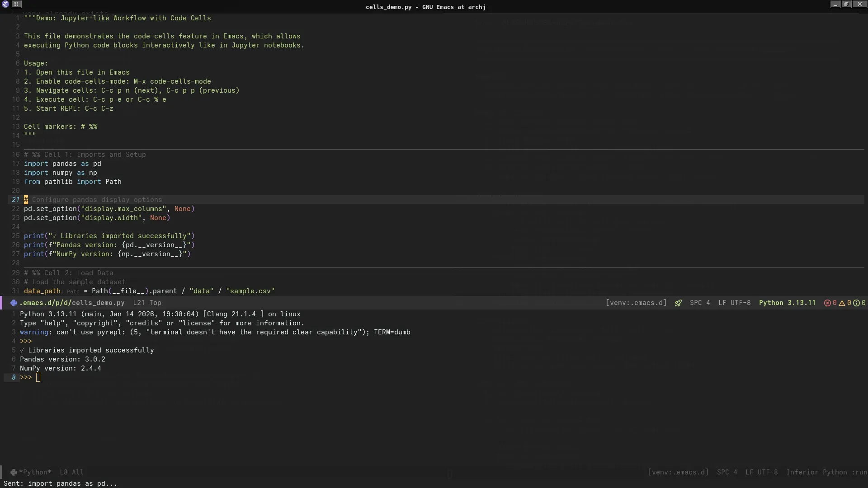Click the error count 0 next to the red icon
Viewport: 868px width, 488px height.
point(835,303)
